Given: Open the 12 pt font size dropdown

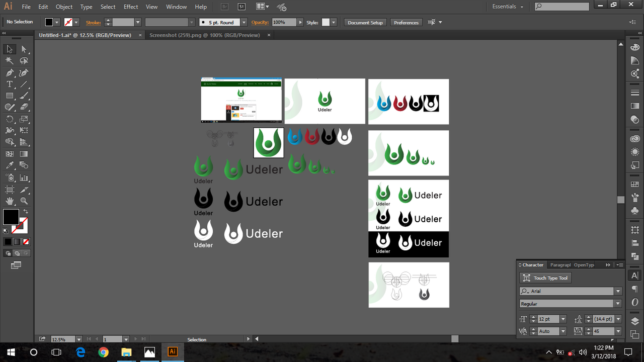Looking at the screenshot, I should [563, 319].
